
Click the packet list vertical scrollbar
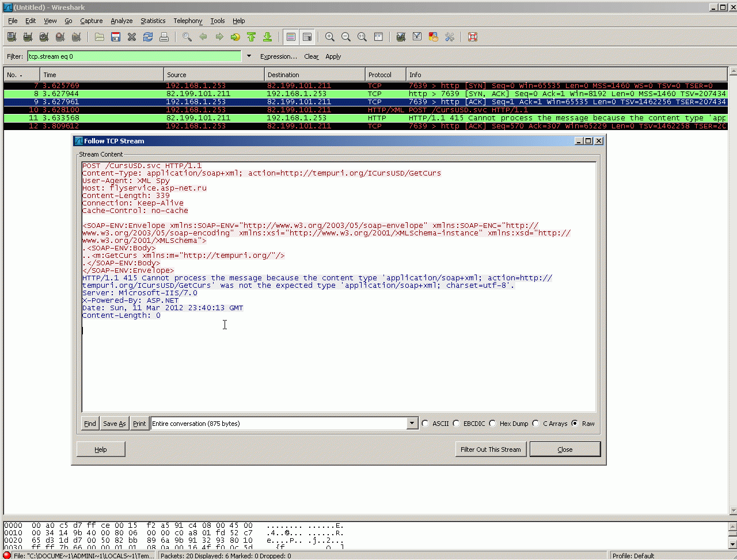pyautogui.click(x=733, y=291)
